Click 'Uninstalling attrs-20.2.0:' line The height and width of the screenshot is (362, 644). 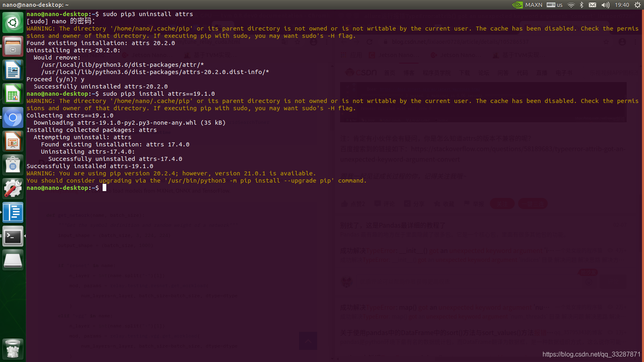[74, 50]
